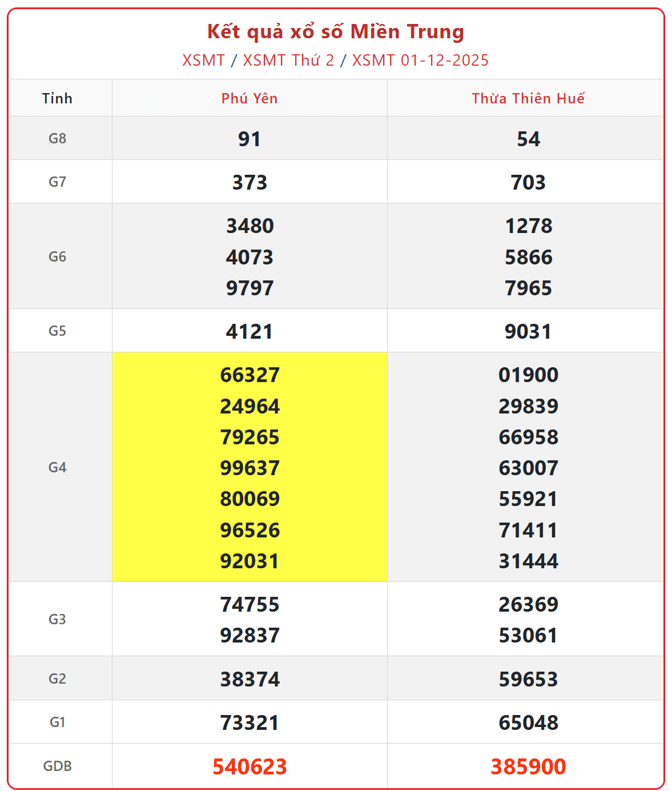Image resolution: width=672 pixels, height=791 pixels.
Task: Select G3 number 26369
Action: click(528, 604)
